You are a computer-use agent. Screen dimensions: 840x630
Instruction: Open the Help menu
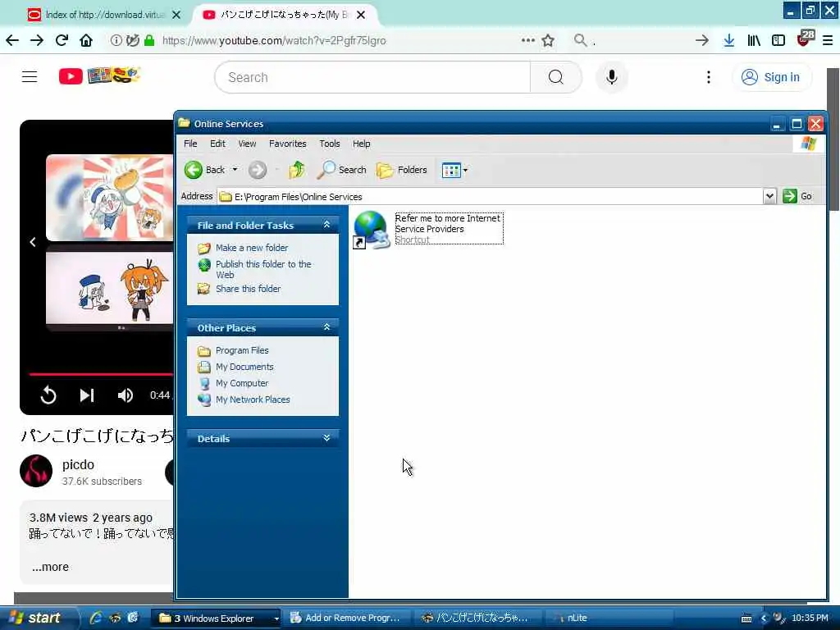click(x=361, y=144)
